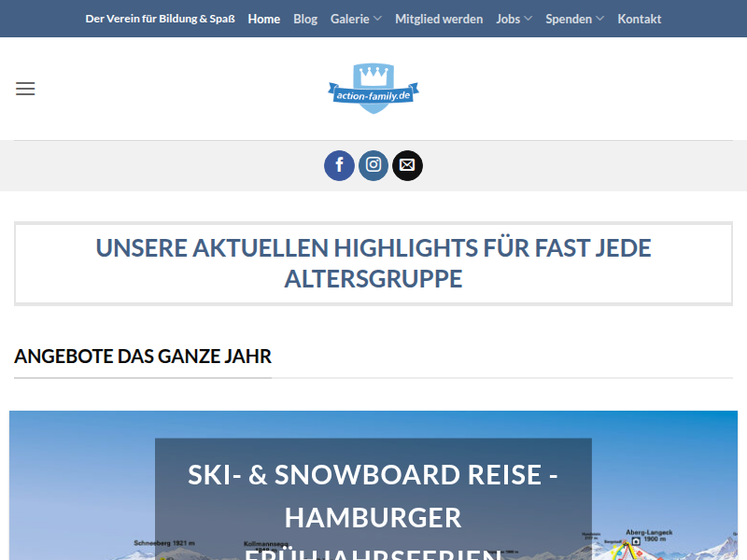Viewport: 747px width, 560px height.
Task: Open the hamburger menu icon
Action: click(x=25, y=90)
